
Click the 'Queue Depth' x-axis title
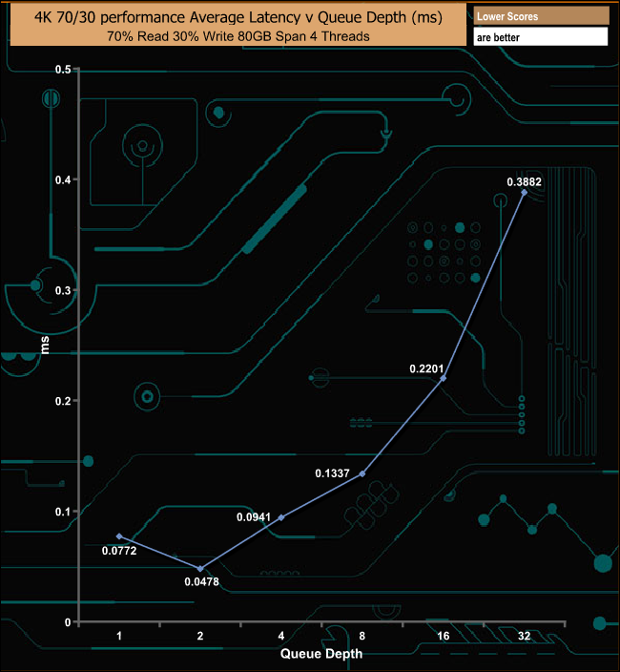[321, 654]
